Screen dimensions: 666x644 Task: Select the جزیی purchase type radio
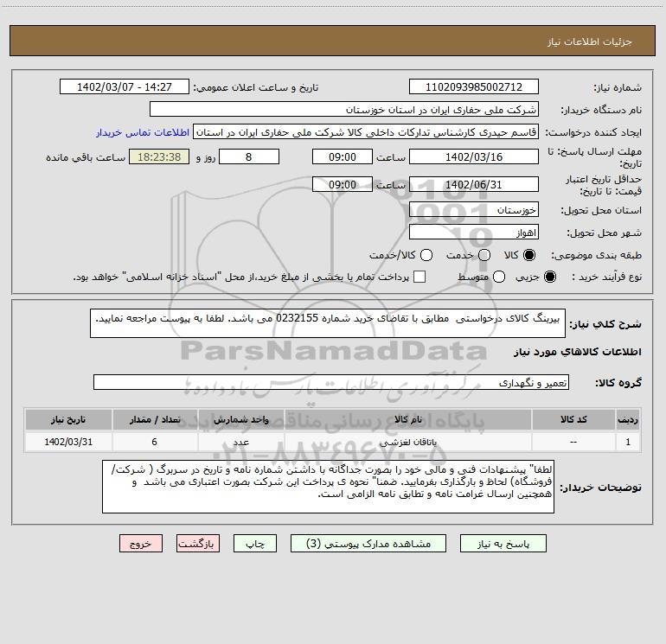(x=550, y=277)
